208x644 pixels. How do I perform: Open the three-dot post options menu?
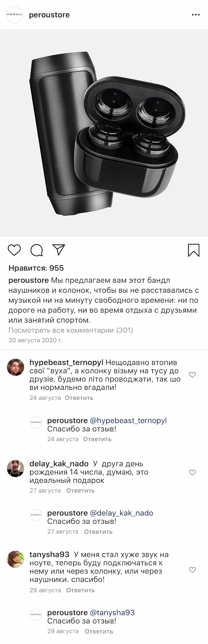[x=196, y=15]
